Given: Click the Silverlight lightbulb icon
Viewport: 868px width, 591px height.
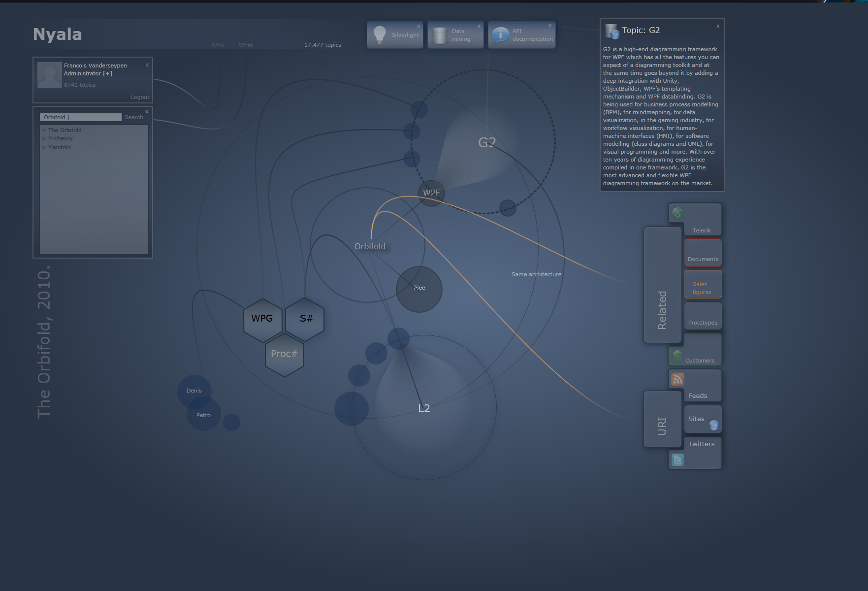Looking at the screenshot, I should pos(380,35).
